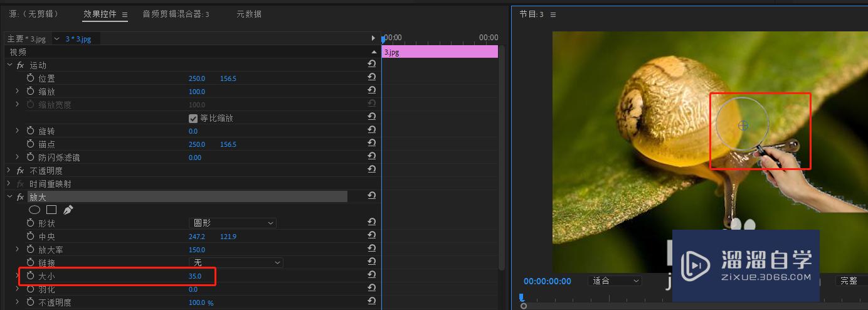Reset the 大小 parameter

tap(371, 276)
